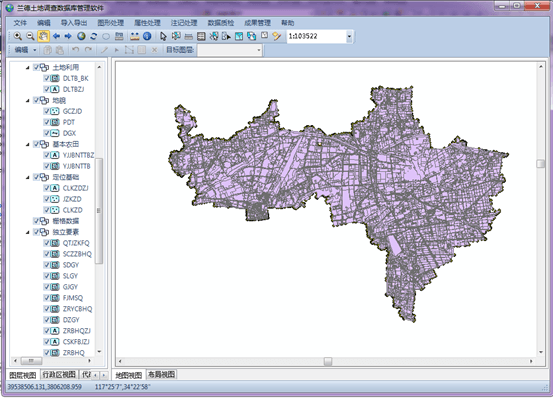Image resolution: width=553 pixels, height=398 pixels.
Task: Open the attribute table icon
Action: [201, 36]
